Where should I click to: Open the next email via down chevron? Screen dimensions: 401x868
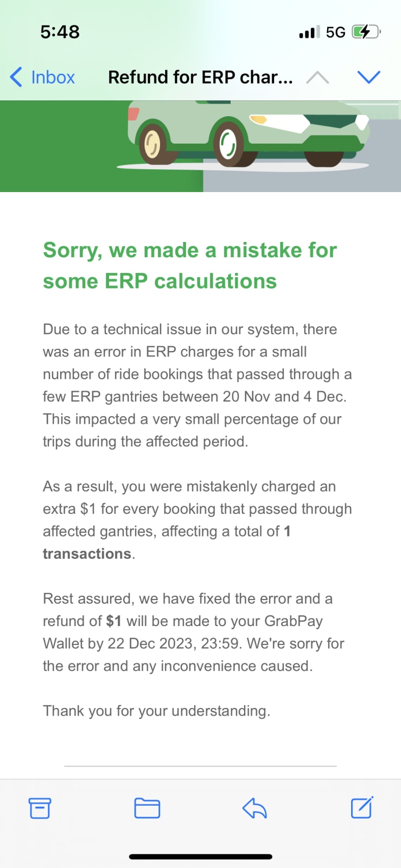[x=369, y=77]
